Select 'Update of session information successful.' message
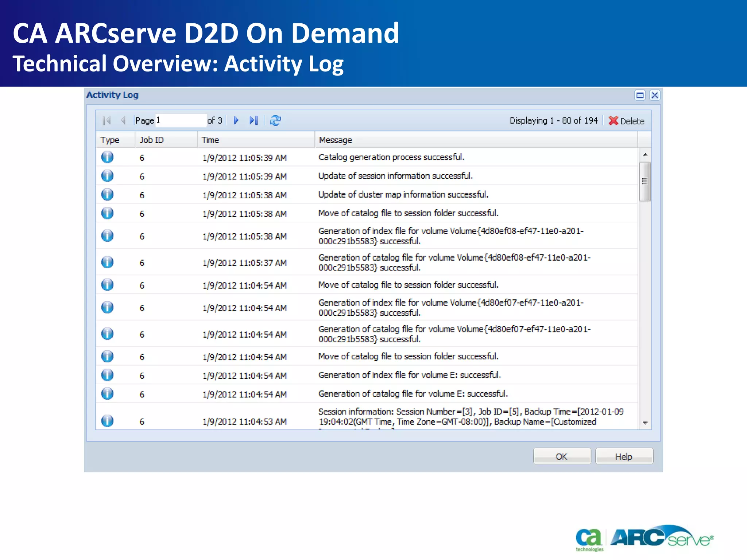The height and width of the screenshot is (560, 747). click(x=395, y=176)
